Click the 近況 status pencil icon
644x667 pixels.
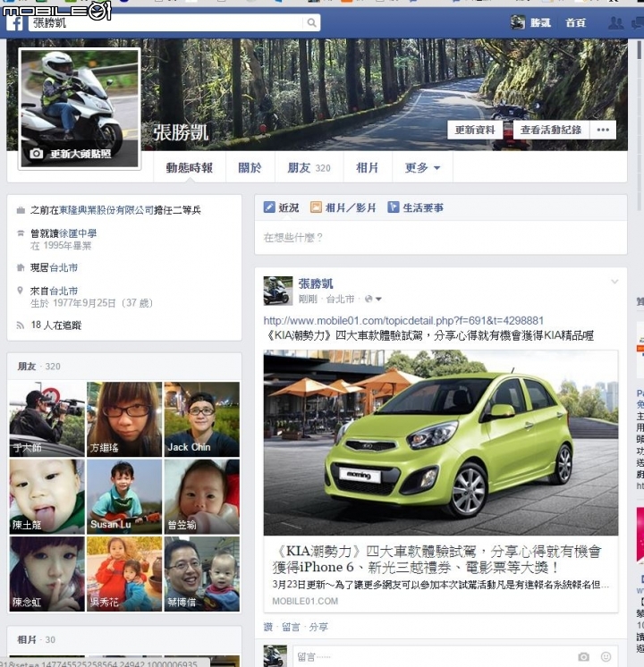(x=269, y=207)
